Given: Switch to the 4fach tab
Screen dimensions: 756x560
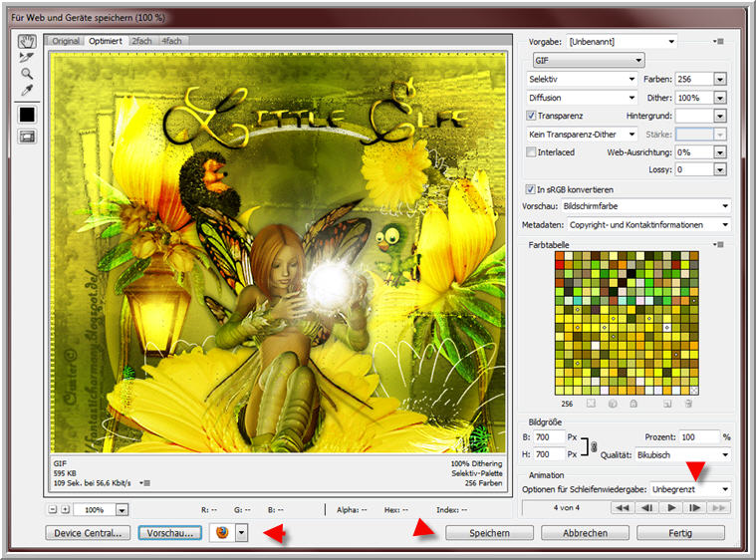Looking at the screenshot, I should tap(171, 41).
